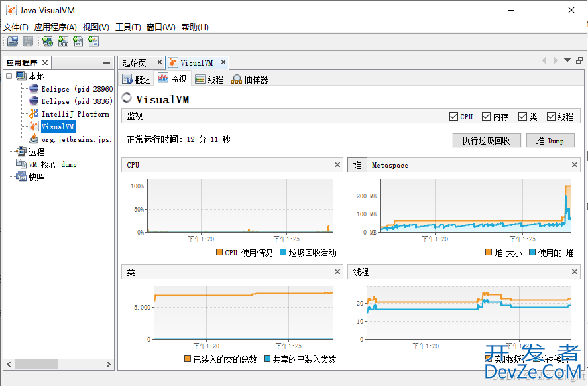Select the VM 核心 dump node

pos(52,164)
